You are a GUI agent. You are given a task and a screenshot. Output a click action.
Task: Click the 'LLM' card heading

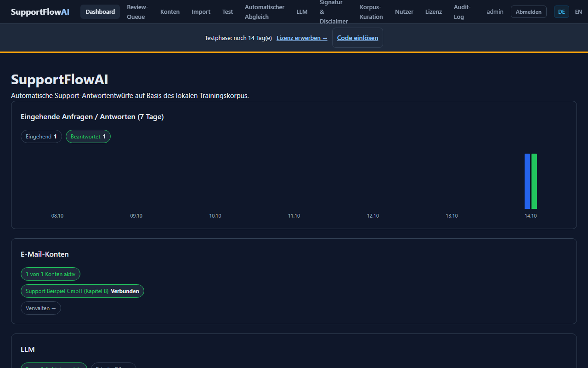pyautogui.click(x=28, y=350)
